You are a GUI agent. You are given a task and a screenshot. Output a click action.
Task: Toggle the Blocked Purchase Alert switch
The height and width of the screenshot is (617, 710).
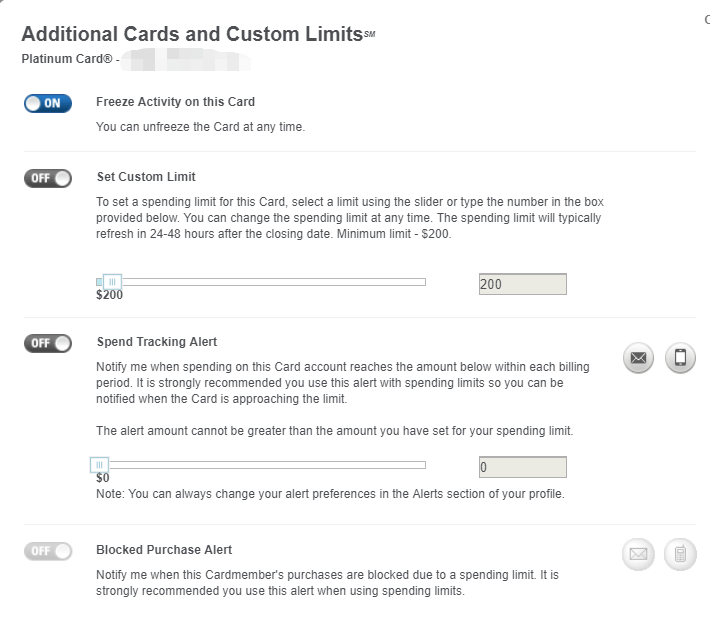coord(48,551)
